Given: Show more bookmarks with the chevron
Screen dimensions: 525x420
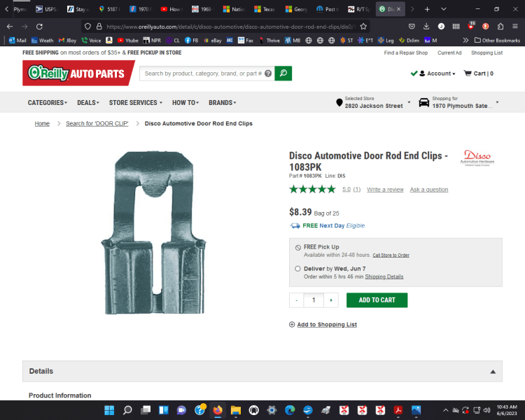Looking at the screenshot, I should pyautogui.click(x=465, y=41).
